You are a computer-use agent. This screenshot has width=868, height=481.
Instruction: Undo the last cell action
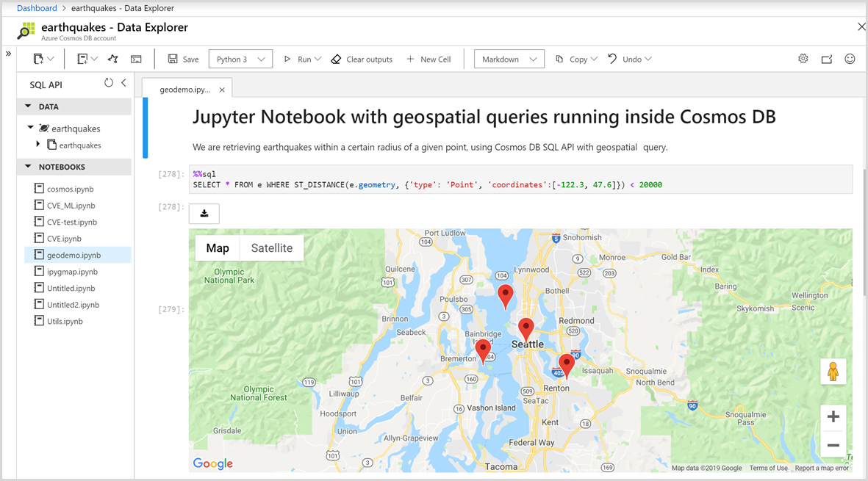click(x=625, y=59)
